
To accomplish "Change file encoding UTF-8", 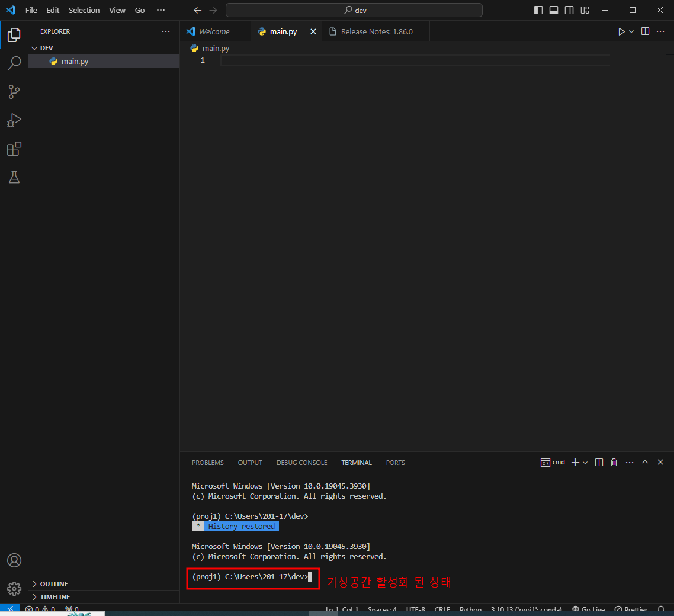I will (415, 609).
